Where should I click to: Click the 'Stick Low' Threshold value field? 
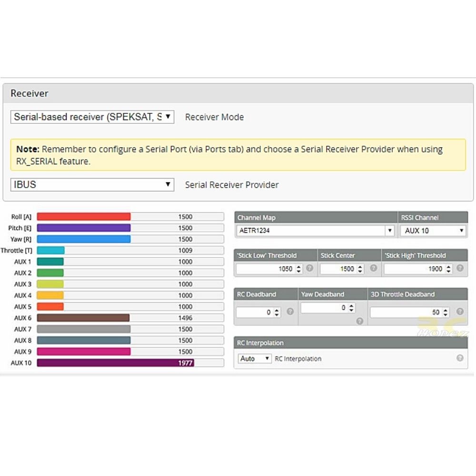pos(265,269)
